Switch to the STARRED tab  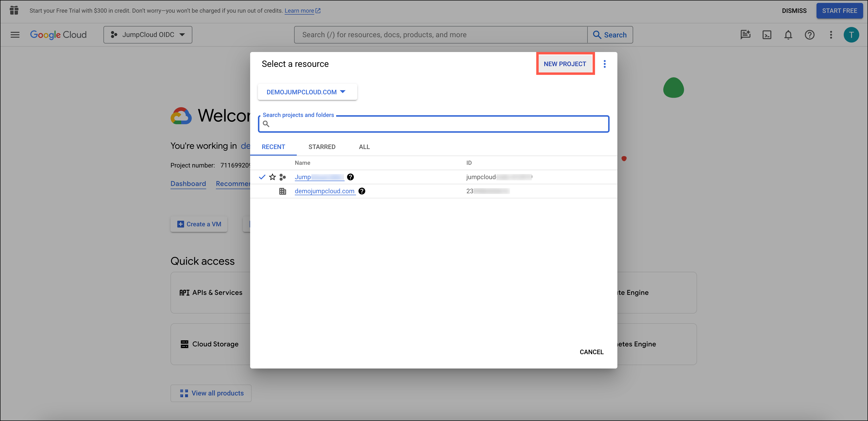point(322,147)
